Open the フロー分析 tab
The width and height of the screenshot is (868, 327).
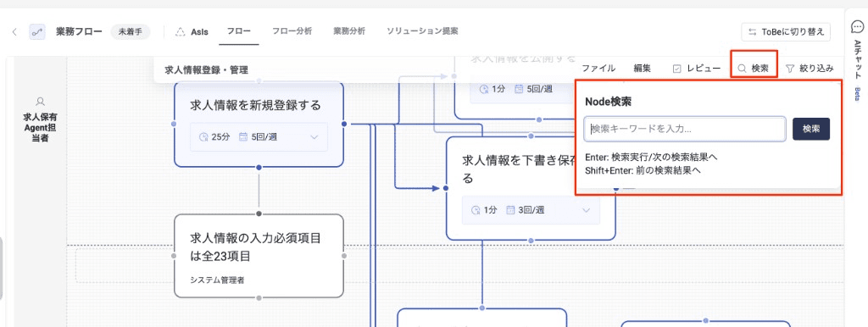pyautogui.click(x=292, y=31)
